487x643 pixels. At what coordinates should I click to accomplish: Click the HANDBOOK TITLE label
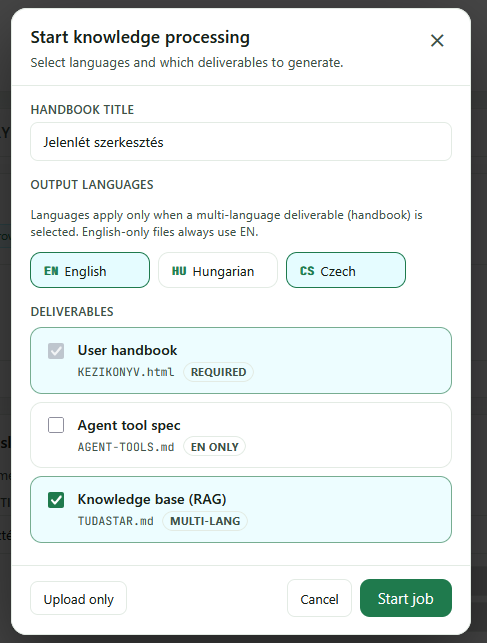[x=82, y=109]
